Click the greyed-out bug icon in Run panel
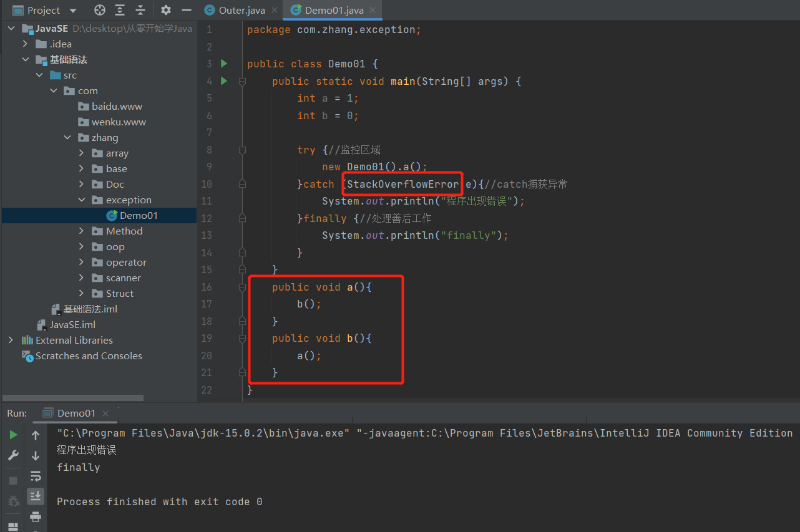This screenshot has width=800, height=532. click(x=13, y=501)
